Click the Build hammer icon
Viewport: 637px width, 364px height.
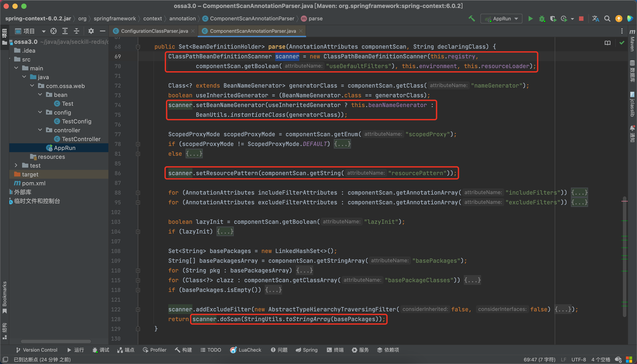472,19
